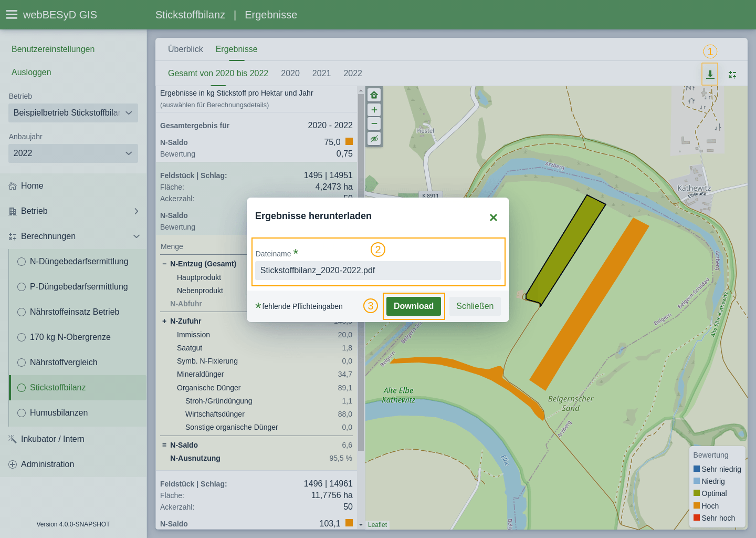The image size is (756, 538).
Task: Click the Schließen button
Action: (x=475, y=306)
